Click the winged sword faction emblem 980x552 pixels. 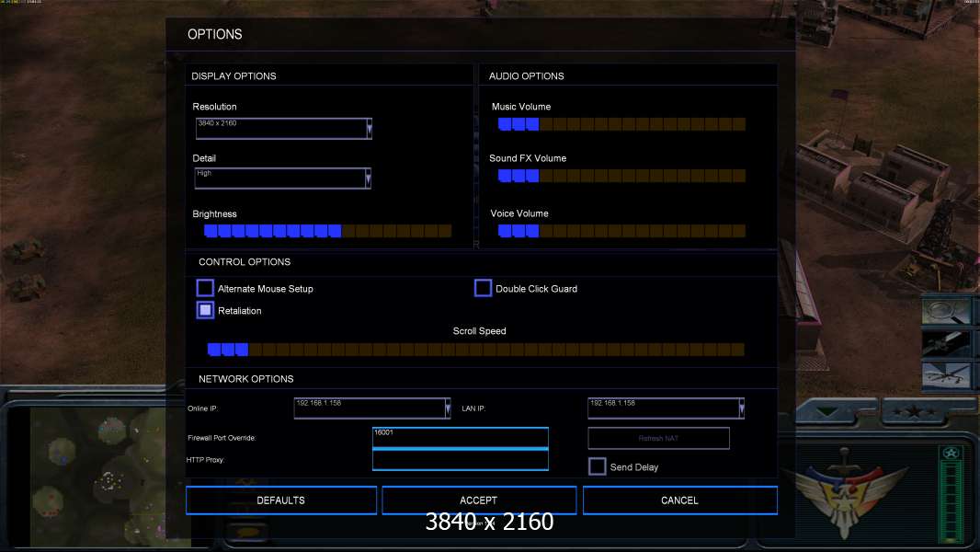(845, 494)
